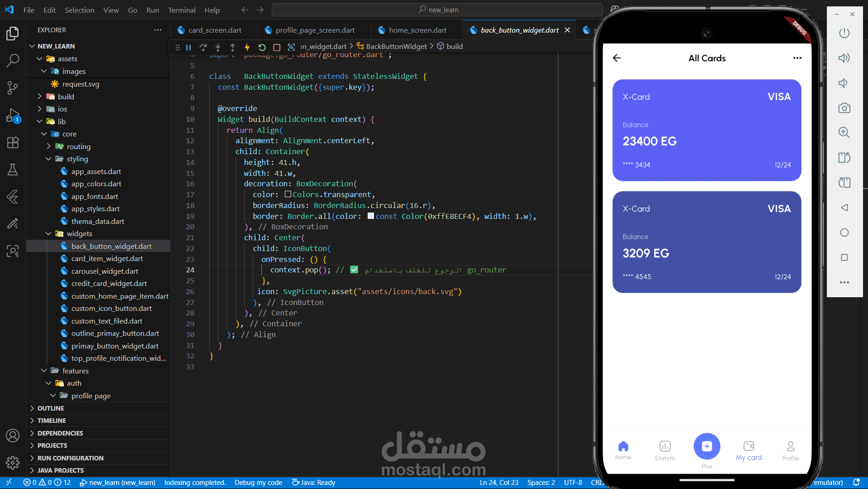Stop the debug session
This screenshot has width=868, height=489.
click(x=277, y=47)
